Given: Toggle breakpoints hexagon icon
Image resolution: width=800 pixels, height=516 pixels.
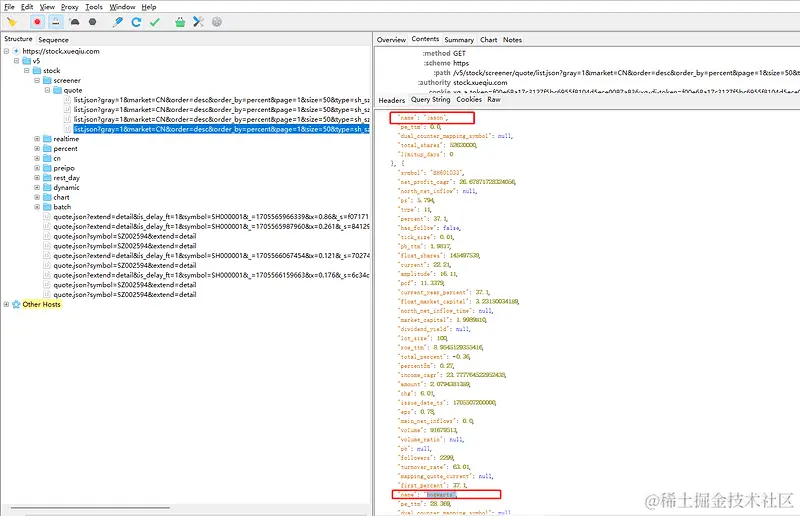Looking at the screenshot, I should 92,22.
